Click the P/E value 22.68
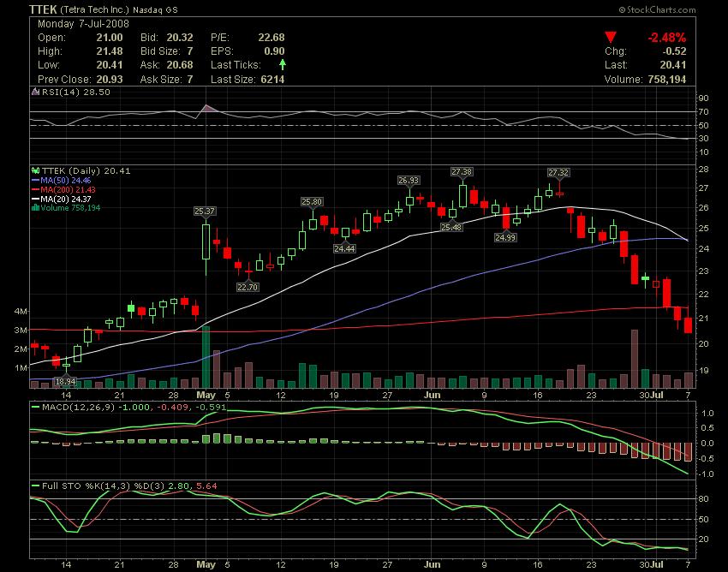This screenshot has height=572, width=728. tap(272, 38)
